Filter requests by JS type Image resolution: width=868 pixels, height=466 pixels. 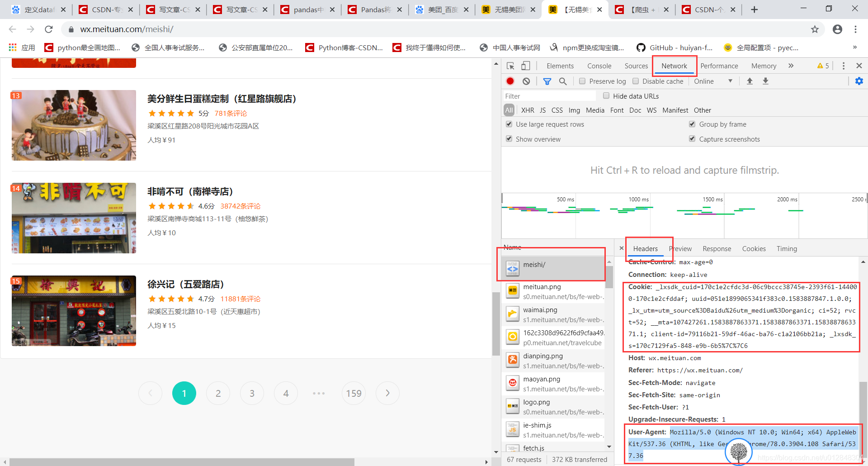[x=542, y=110]
